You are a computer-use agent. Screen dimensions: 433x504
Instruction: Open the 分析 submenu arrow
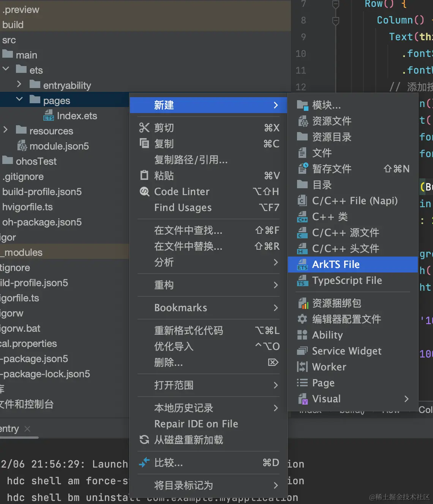pyautogui.click(x=276, y=262)
